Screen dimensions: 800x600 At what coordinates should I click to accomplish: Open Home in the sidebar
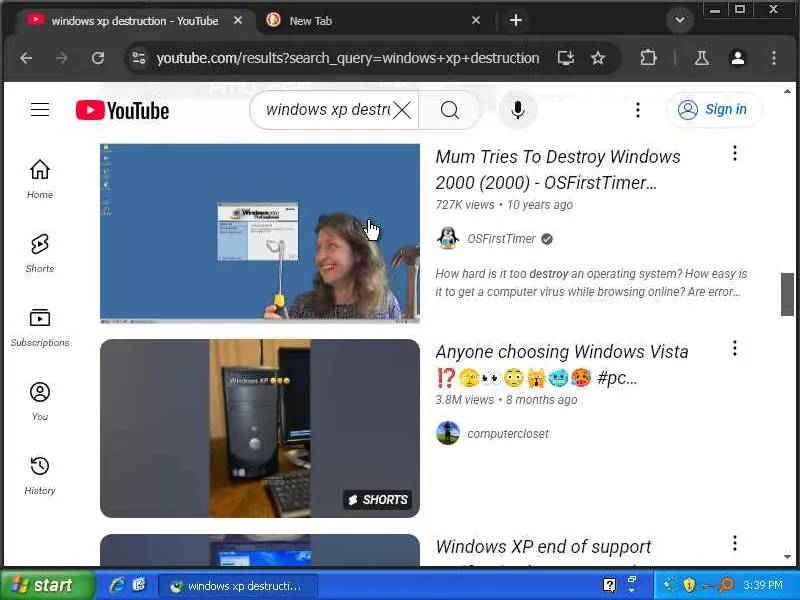[40, 179]
